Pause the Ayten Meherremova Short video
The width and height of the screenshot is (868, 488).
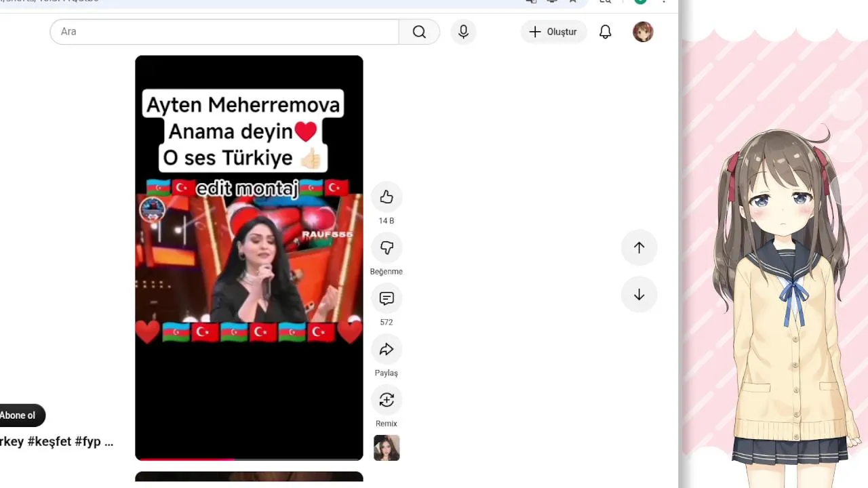pyautogui.click(x=249, y=258)
